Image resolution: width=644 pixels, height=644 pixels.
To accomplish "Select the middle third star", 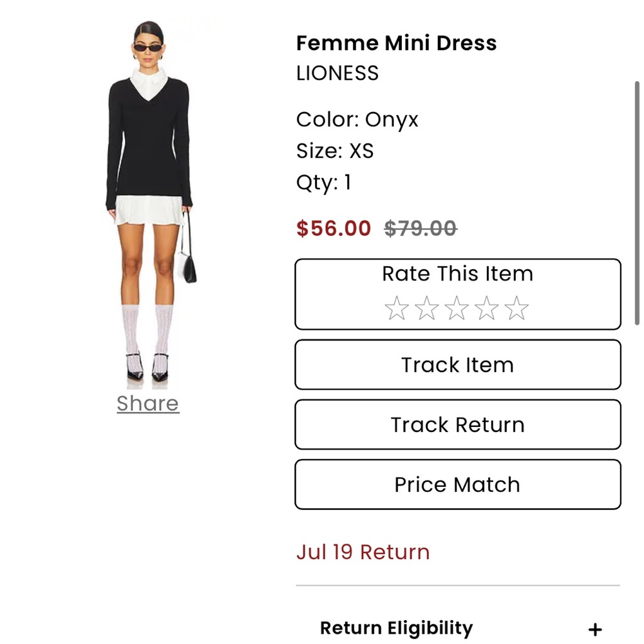I will tap(457, 308).
